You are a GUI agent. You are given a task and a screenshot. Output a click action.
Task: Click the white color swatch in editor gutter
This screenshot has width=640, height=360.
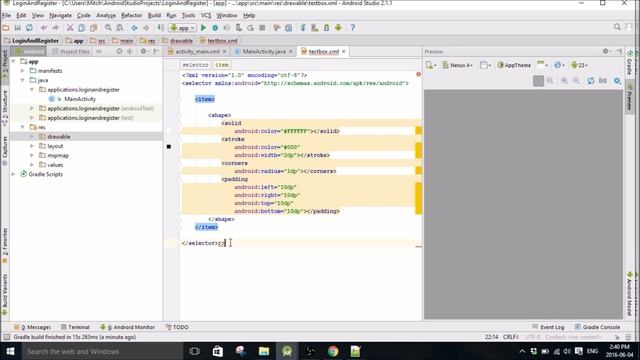[169, 131]
